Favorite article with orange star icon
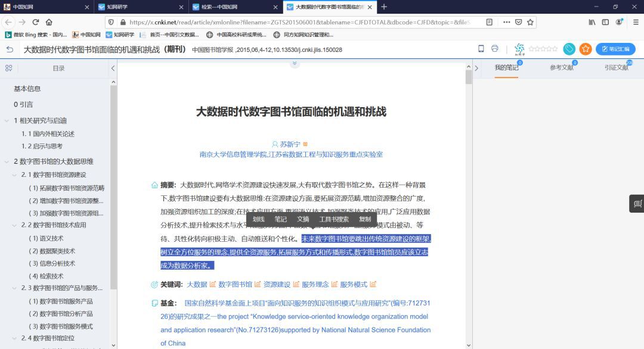Screen dimensions: 644x349 586,49
